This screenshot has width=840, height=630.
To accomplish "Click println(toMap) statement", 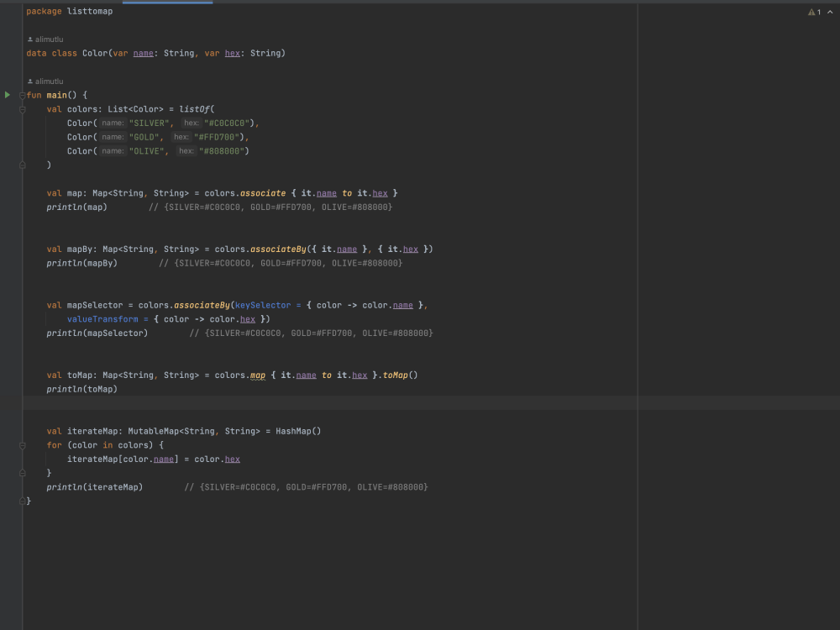I will point(82,390).
